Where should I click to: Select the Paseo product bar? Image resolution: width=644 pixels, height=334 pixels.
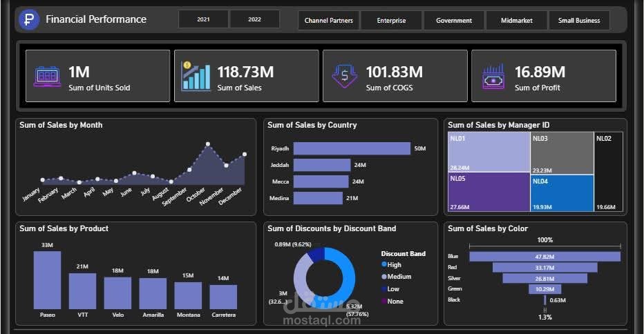click(47, 280)
